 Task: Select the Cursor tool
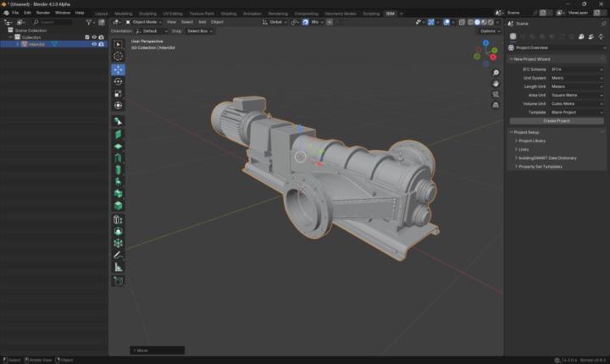coord(118,56)
